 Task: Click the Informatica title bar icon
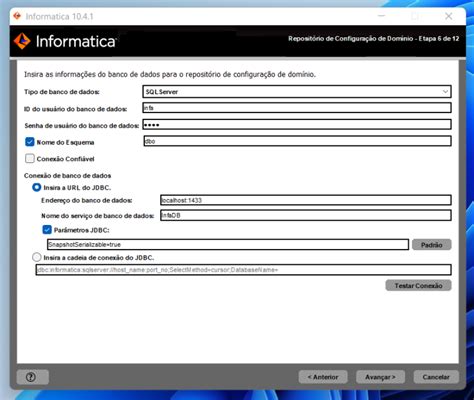(17, 16)
